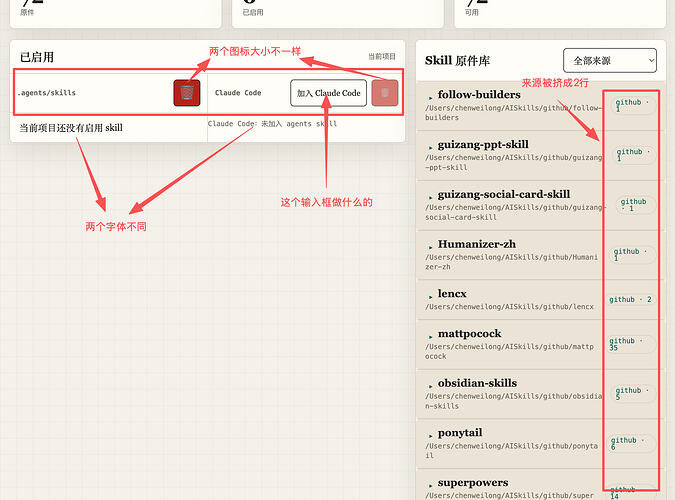Click the 已启用 panel heading

37,57
